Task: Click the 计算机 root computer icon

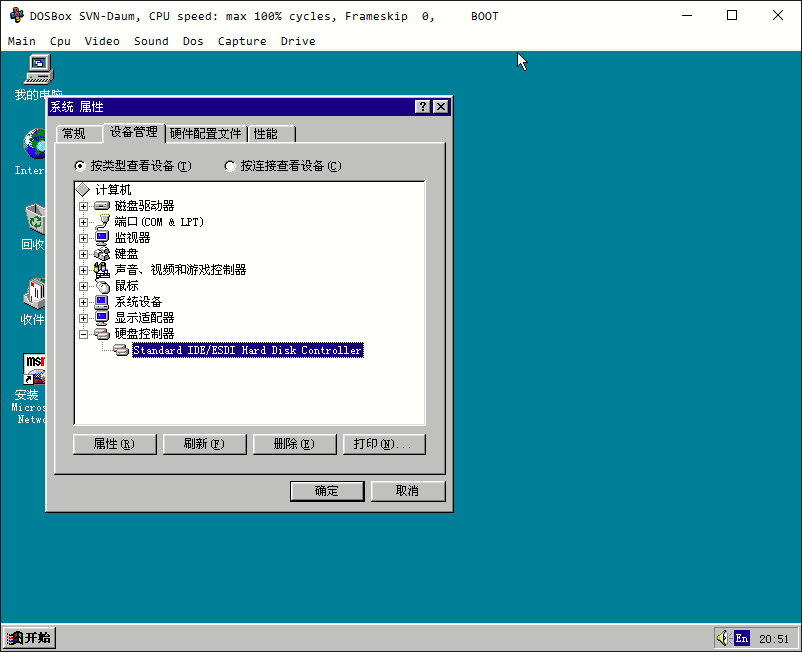Action: pos(82,190)
